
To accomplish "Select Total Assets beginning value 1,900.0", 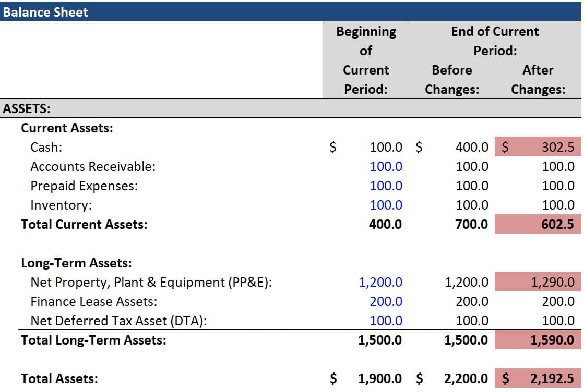I will point(380,378).
